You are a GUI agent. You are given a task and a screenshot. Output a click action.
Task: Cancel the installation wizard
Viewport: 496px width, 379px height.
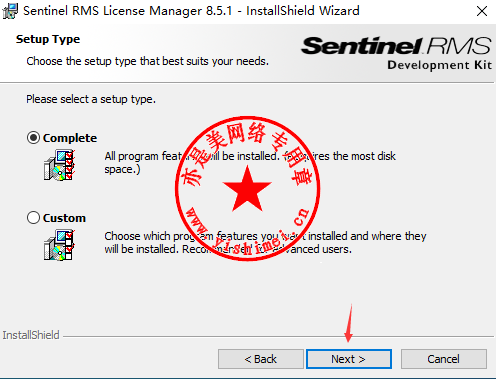click(444, 359)
